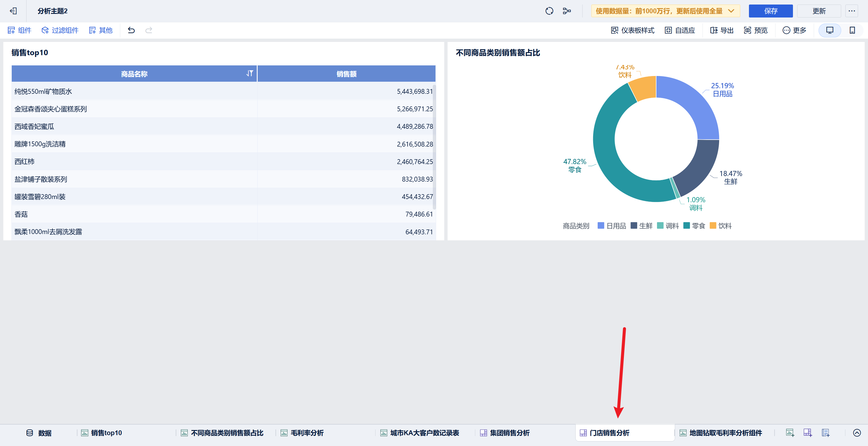Expand the 使用数据量 data volume dropdown
This screenshot has height=446, width=868.
pos(731,11)
